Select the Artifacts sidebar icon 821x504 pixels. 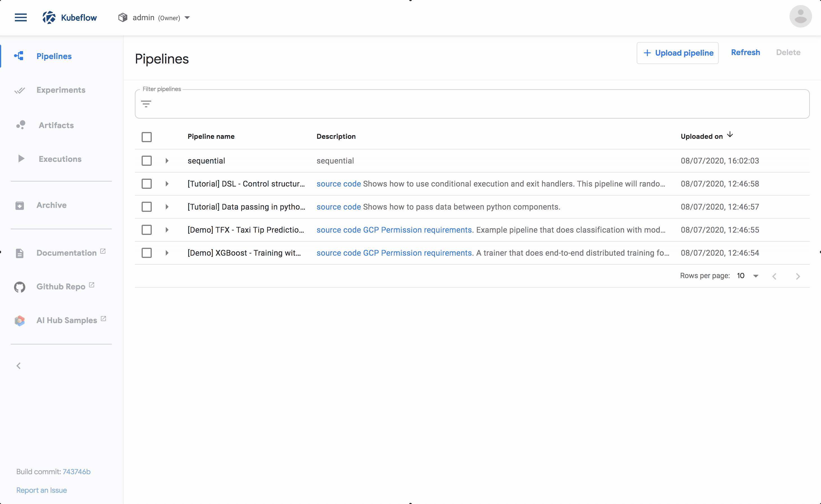click(20, 125)
